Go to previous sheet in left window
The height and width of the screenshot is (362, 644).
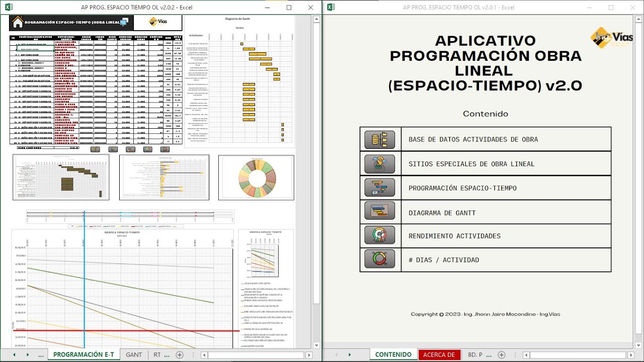(x=14, y=354)
